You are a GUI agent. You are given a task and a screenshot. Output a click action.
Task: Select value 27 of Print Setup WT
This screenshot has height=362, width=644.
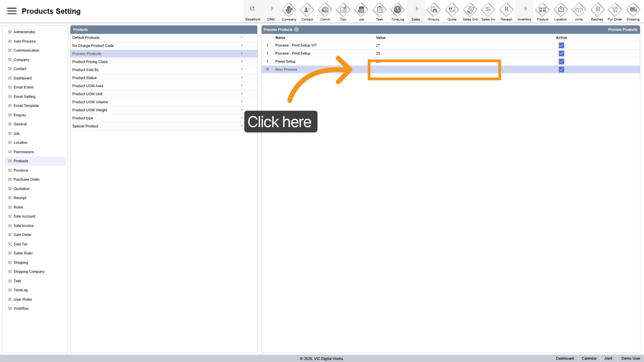pyautogui.click(x=378, y=45)
